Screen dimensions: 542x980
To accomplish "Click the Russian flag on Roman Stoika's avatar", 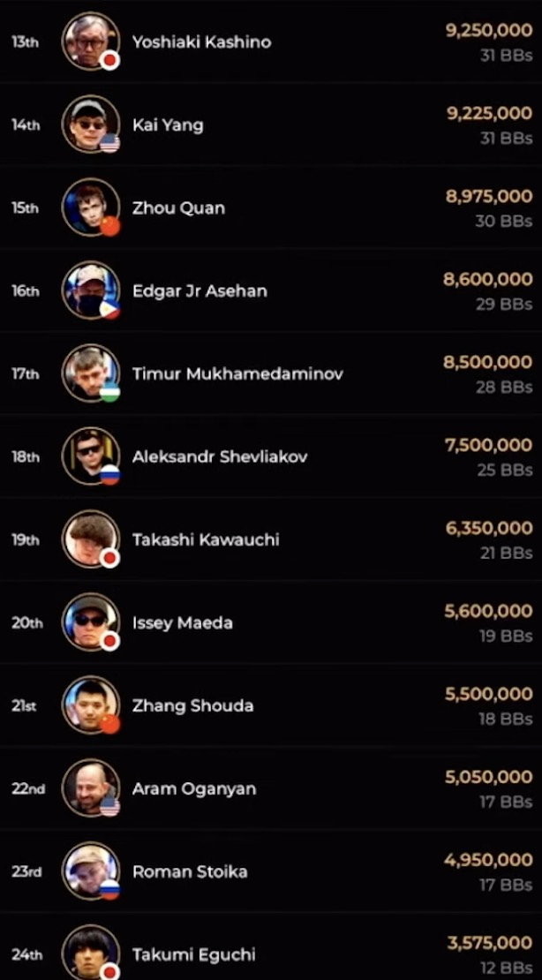I will coord(109,890).
